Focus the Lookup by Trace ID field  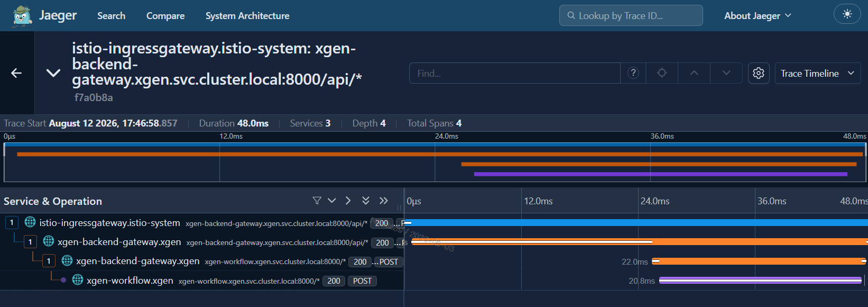point(631,15)
